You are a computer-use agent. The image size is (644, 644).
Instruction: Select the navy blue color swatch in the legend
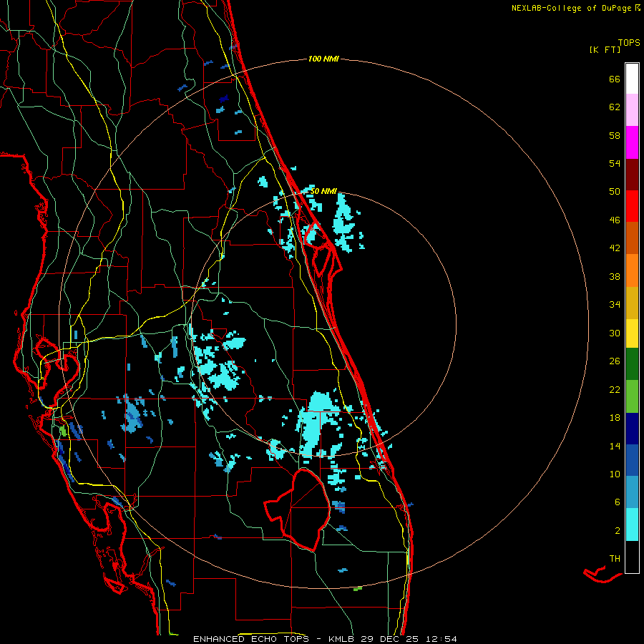coord(632,429)
